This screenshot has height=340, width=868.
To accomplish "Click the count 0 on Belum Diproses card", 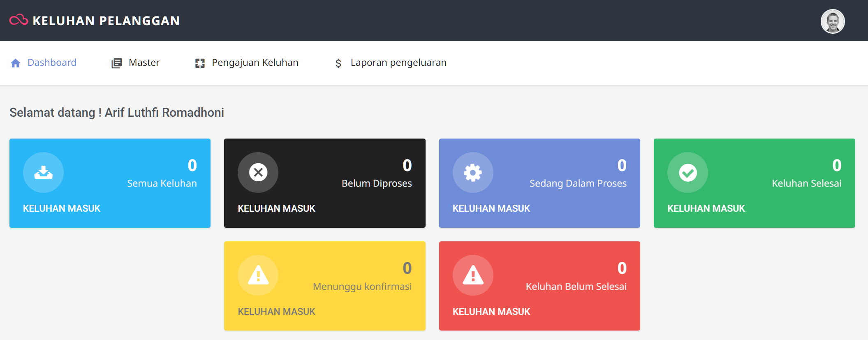I will (x=407, y=165).
